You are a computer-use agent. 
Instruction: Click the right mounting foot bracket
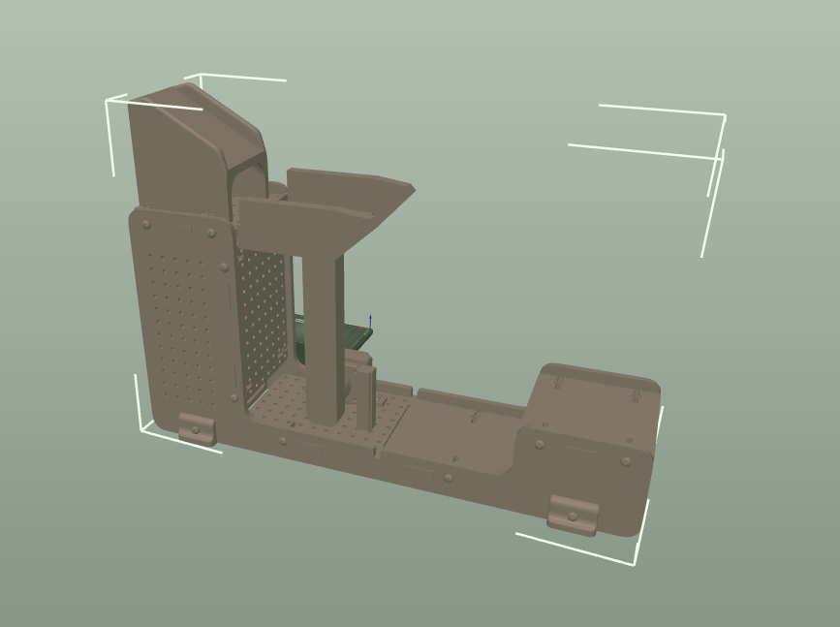[573, 515]
